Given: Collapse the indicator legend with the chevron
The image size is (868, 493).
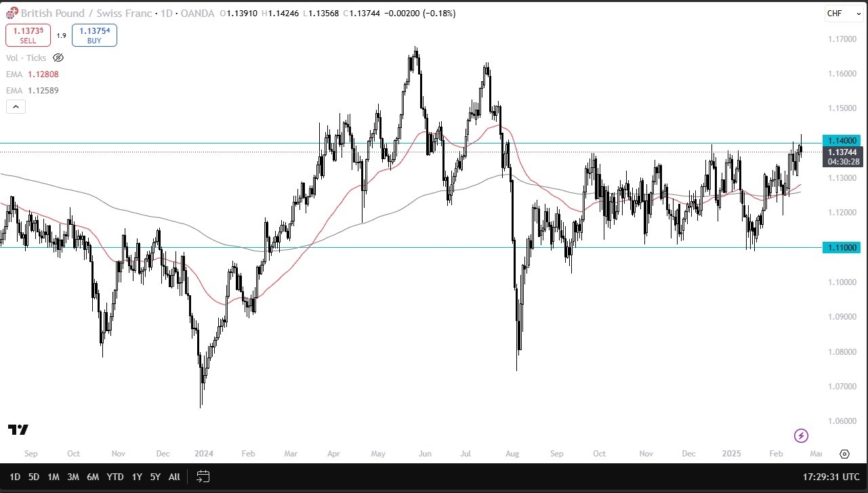Looking at the screenshot, I should tap(16, 106).
